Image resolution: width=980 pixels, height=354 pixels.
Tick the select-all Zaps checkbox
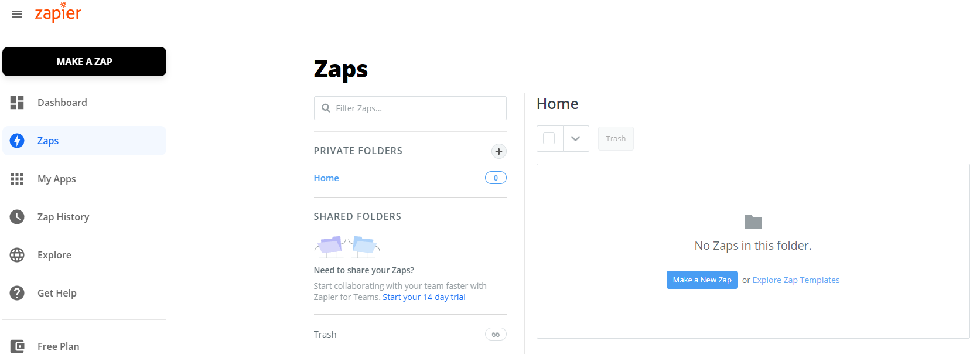pyautogui.click(x=549, y=139)
